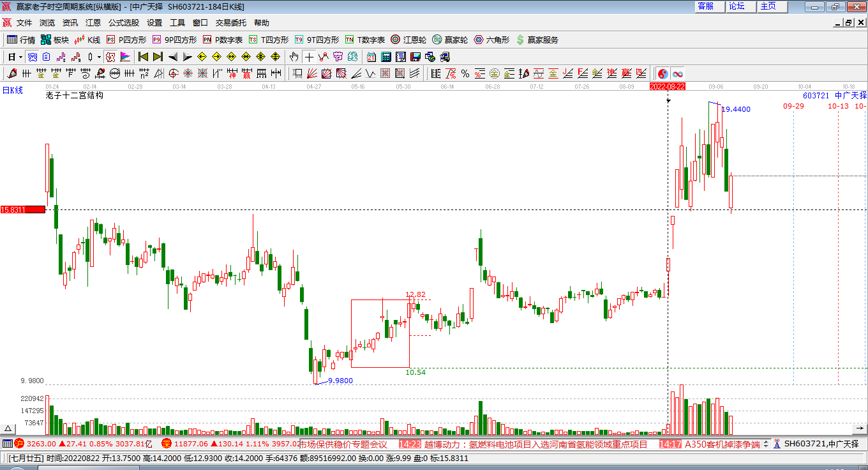The width and height of the screenshot is (868, 470).
Task: Open the T四方形 tool
Action: (x=269, y=40)
